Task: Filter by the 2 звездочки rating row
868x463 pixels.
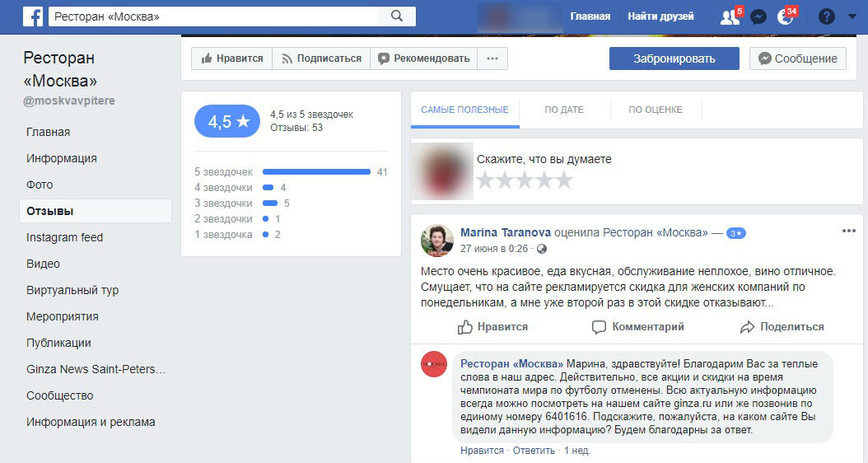Action: click(x=237, y=219)
